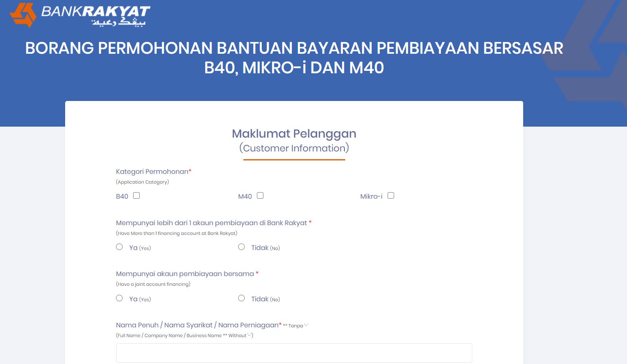Click the Maklumat Pelanggan section heading
Screen dimensions: 627x364
point(294,134)
